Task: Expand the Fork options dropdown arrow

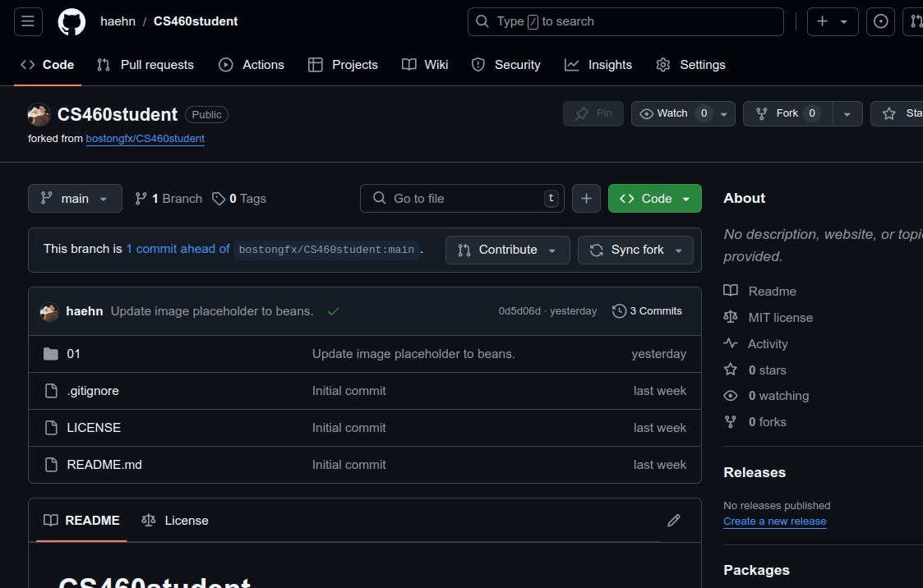Action: pyautogui.click(x=847, y=113)
